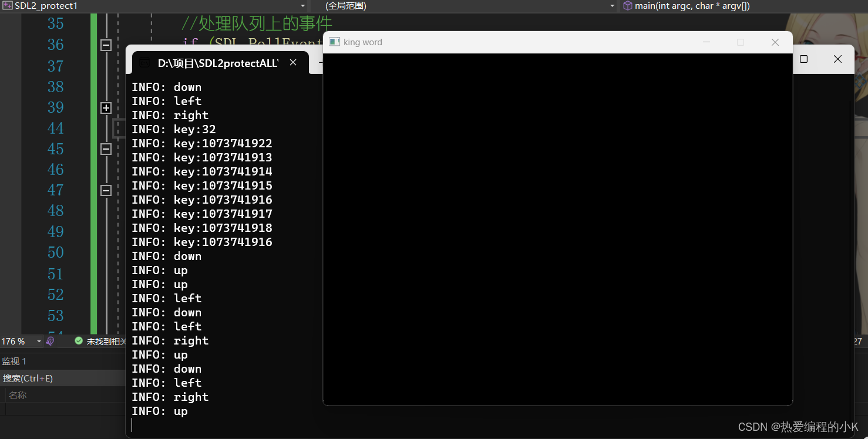Collapse the code block at line 45
The image size is (868, 439).
point(106,149)
